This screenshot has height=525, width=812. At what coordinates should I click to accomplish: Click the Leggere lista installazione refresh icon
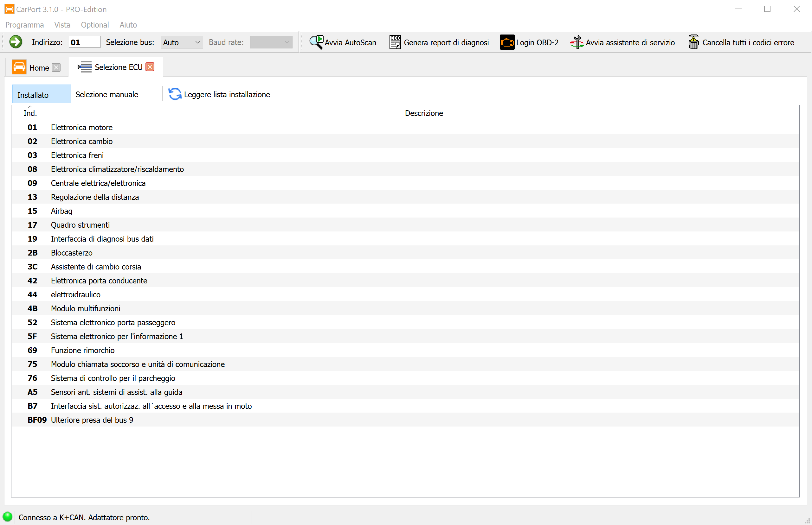[175, 94]
